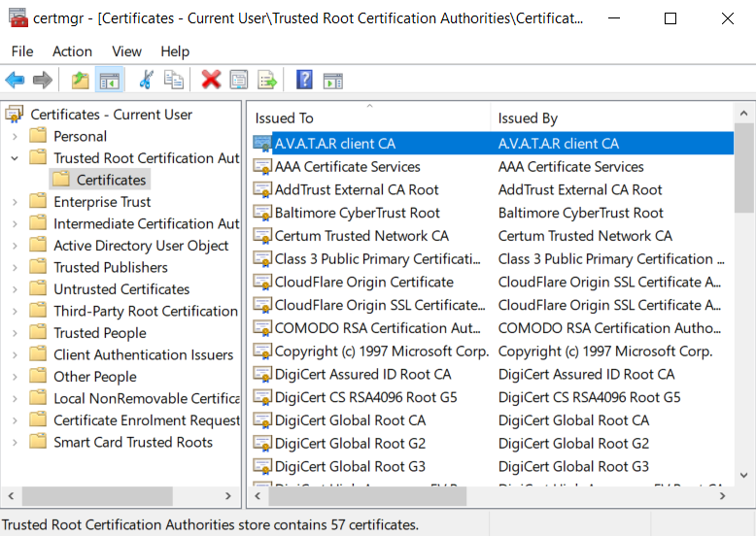Click right arrow of certificate list horizontal scrollbar
The width and height of the screenshot is (756, 536).
point(722,495)
